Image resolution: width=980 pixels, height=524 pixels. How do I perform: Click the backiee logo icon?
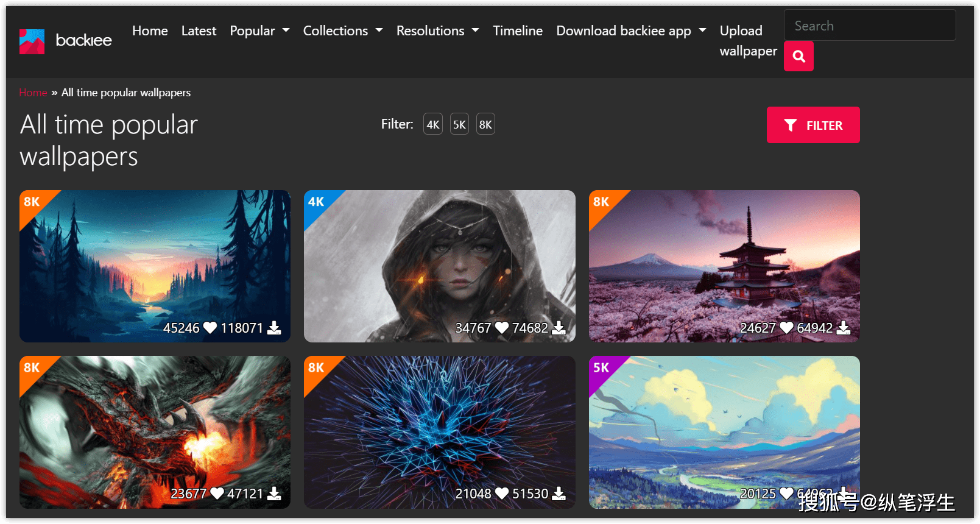(32, 41)
